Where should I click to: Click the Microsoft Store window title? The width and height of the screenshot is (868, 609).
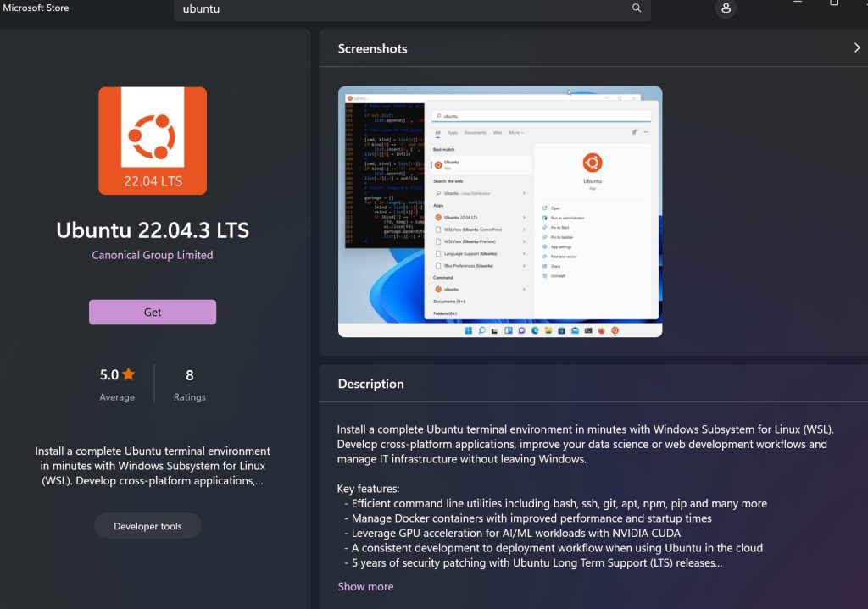click(x=36, y=8)
